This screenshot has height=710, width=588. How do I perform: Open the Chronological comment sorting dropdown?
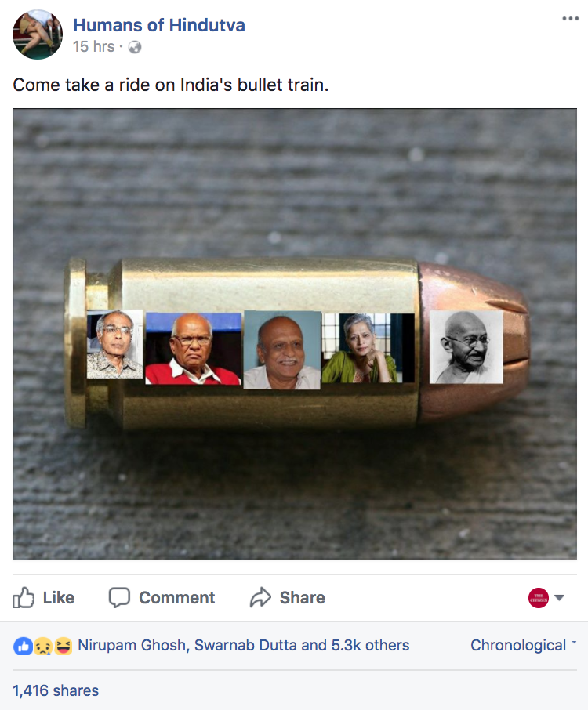pyautogui.click(x=523, y=645)
